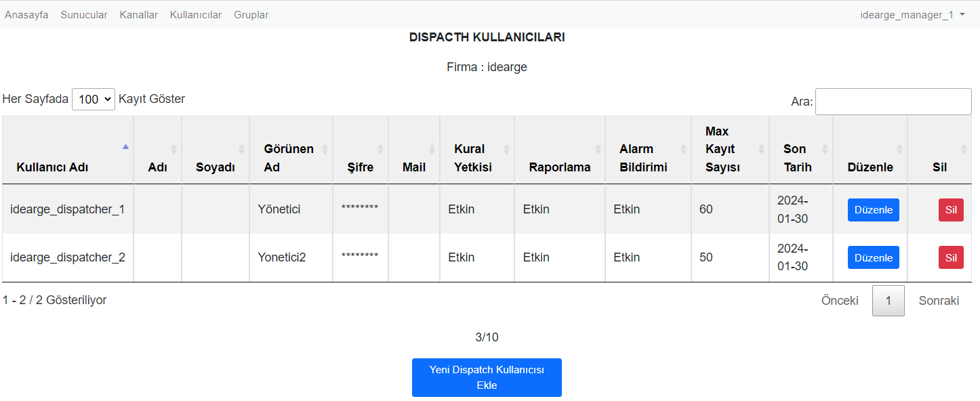This screenshot has height=401, width=980.
Task: Focus the Ara search field
Action: point(893,102)
